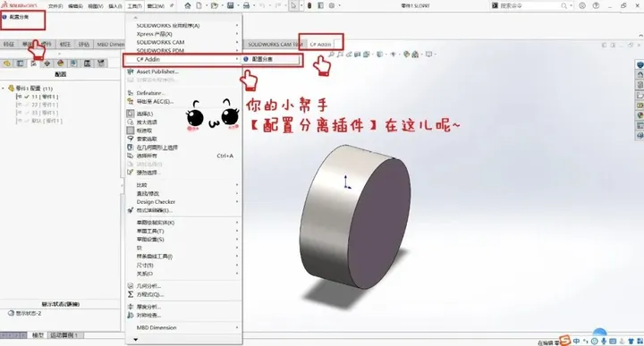Expand the Design Checker submenu
644x346 pixels.
[237, 201]
